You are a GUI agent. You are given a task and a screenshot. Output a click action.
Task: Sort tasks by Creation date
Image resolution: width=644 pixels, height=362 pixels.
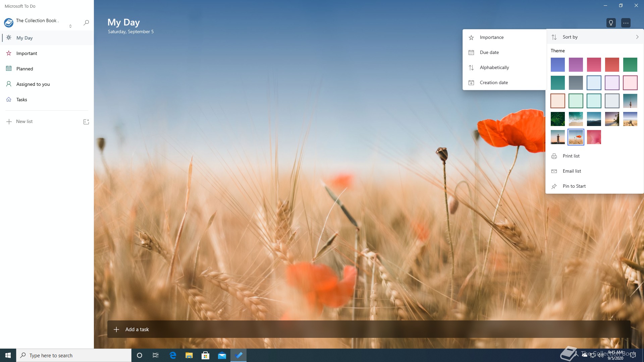(504, 82)
